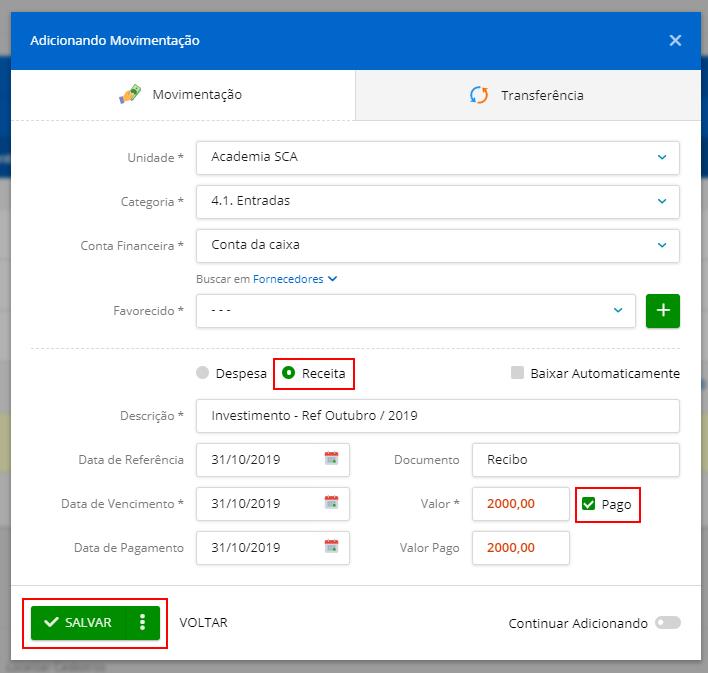Click the VOLTAR button

(204, 623)
